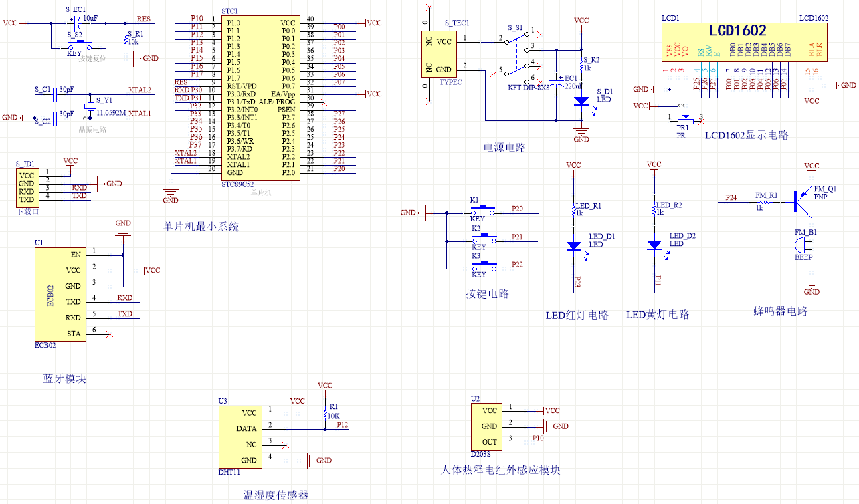Select the D203S module U2 body
This screenshot has height=504, width=859.
click(486, 426)
